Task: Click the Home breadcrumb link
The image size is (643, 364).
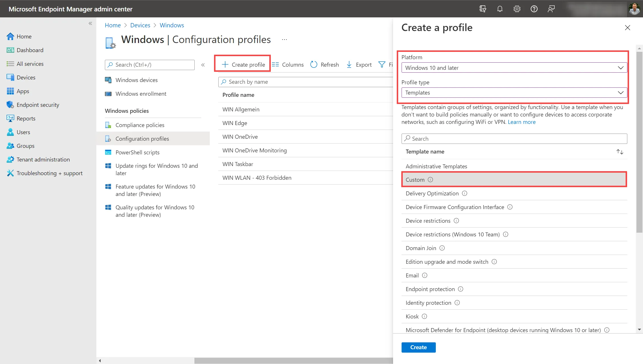Action: click(x=113, y=25)
